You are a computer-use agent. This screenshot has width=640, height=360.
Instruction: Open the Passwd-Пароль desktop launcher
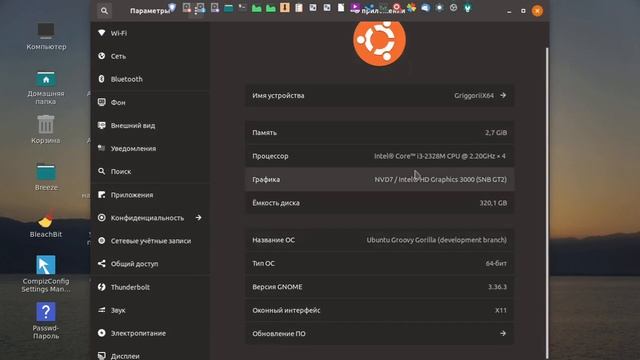[x=46, y=321]
